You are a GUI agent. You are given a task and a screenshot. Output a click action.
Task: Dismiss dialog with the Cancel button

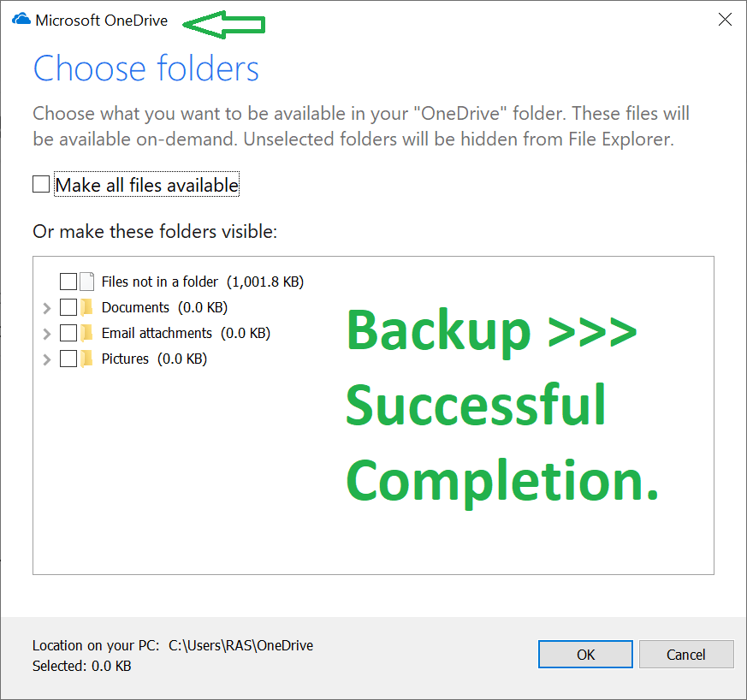coord(686,655)
